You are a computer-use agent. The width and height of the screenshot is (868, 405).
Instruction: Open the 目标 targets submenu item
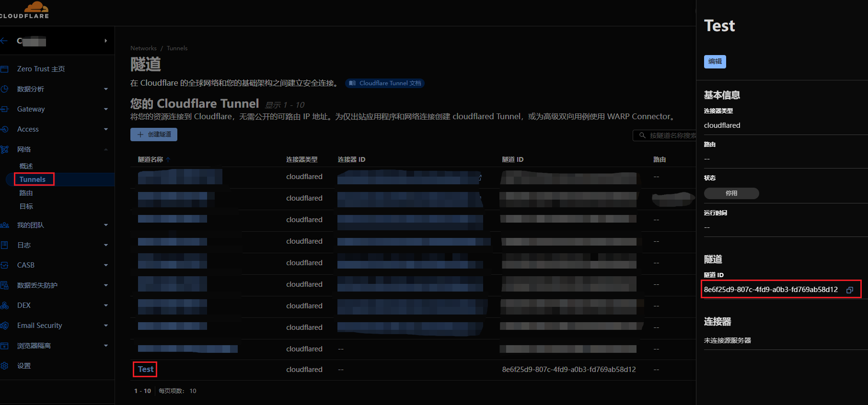(26, 206)
